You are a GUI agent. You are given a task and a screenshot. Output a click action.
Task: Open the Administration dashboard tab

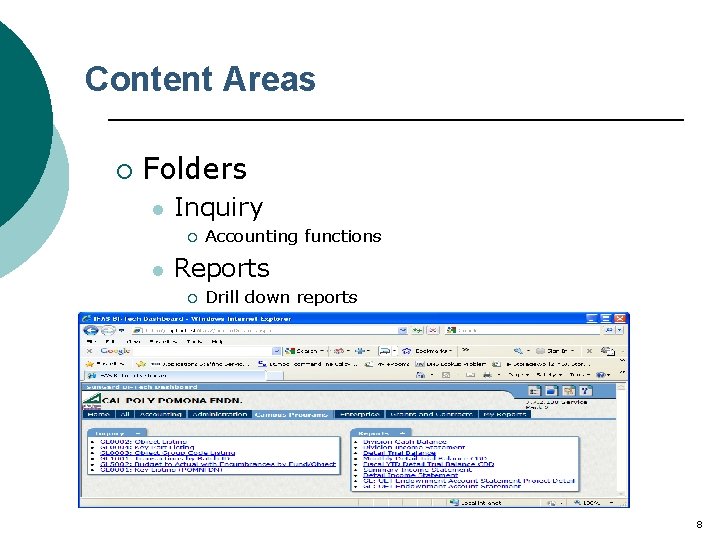coord(219,414)
